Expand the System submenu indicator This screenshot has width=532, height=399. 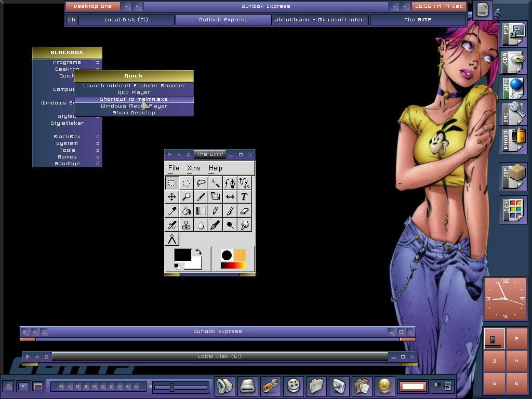pyautogui.click(x=98, y=143)
